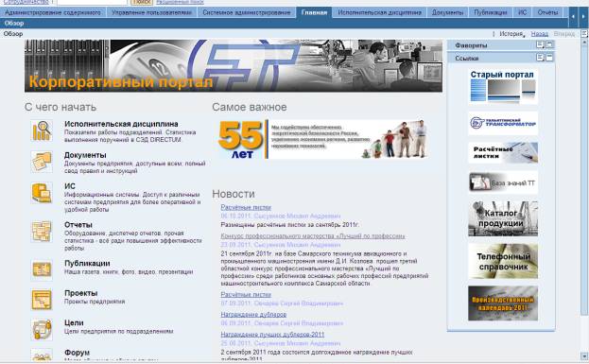The height and width of the screenshot is (364, 589).
Task: Open the Цели section icon
Action: (42, 329)
